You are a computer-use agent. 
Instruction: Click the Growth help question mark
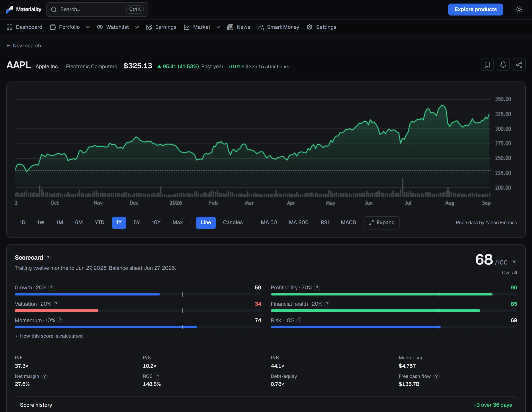51,288
